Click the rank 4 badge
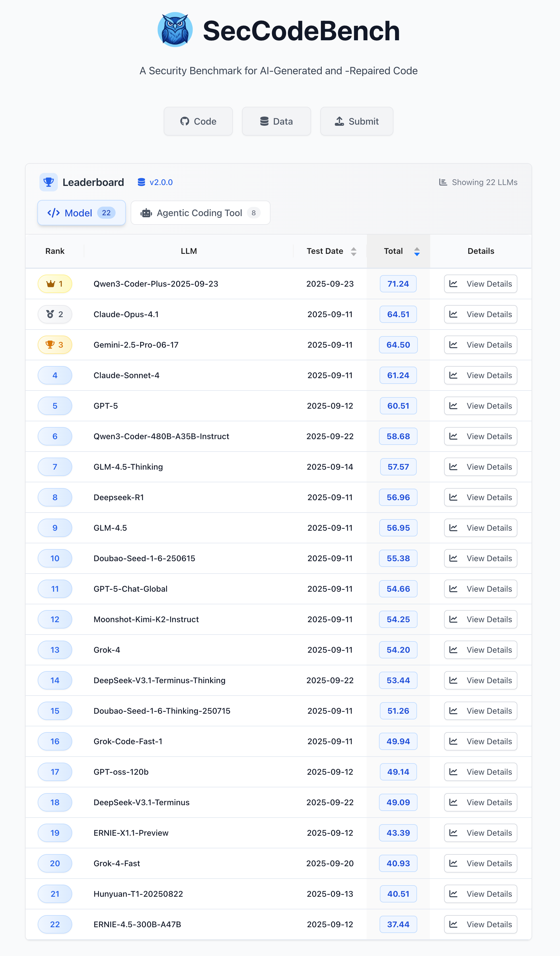Viewport: 560px width, 956px height. pyautogui.click(x=55, y=375)
